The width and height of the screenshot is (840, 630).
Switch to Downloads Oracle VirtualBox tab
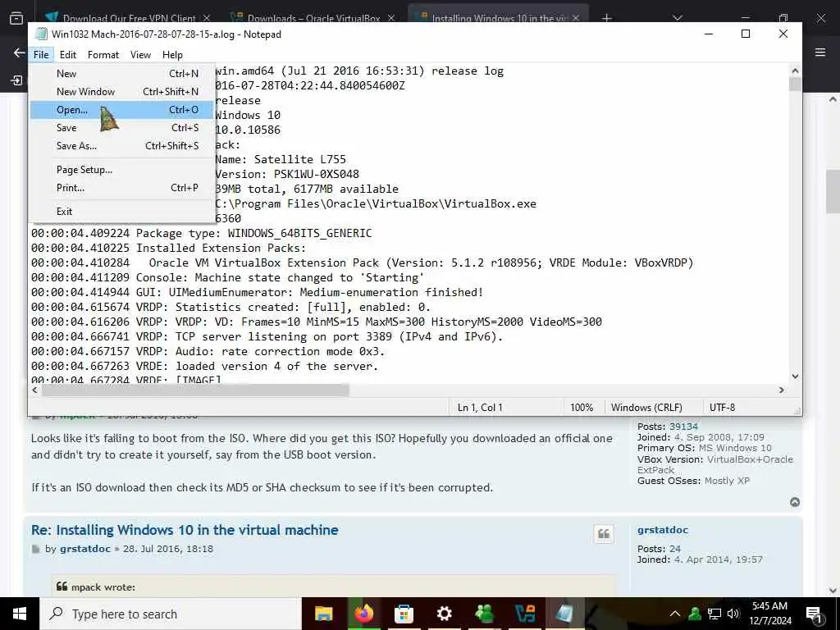pyautogui.click(x=313, y=18)
